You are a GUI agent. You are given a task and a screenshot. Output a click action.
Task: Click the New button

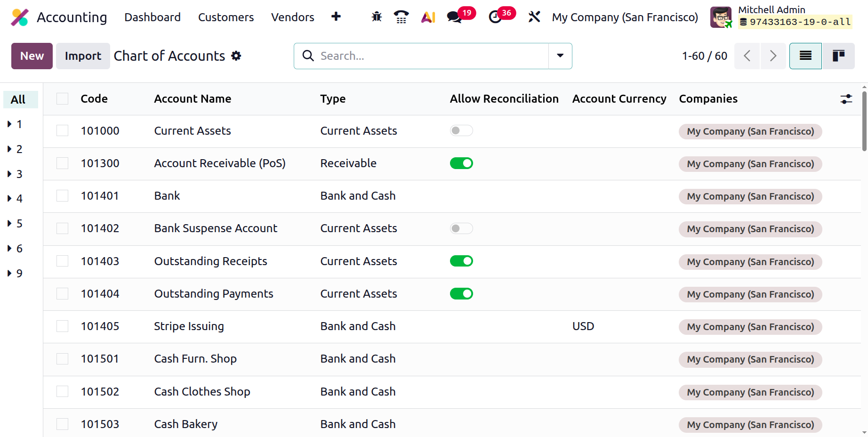click(x=32, y=56)
